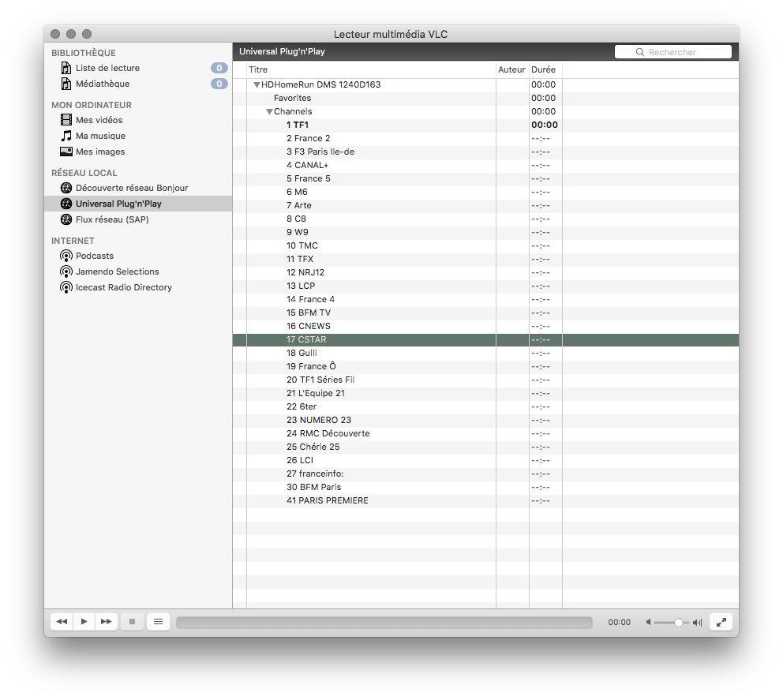Image resolution: width=783 pixels, height=700 pixels.
Task: Select channel 14 France 4
Action: [485, 300]
